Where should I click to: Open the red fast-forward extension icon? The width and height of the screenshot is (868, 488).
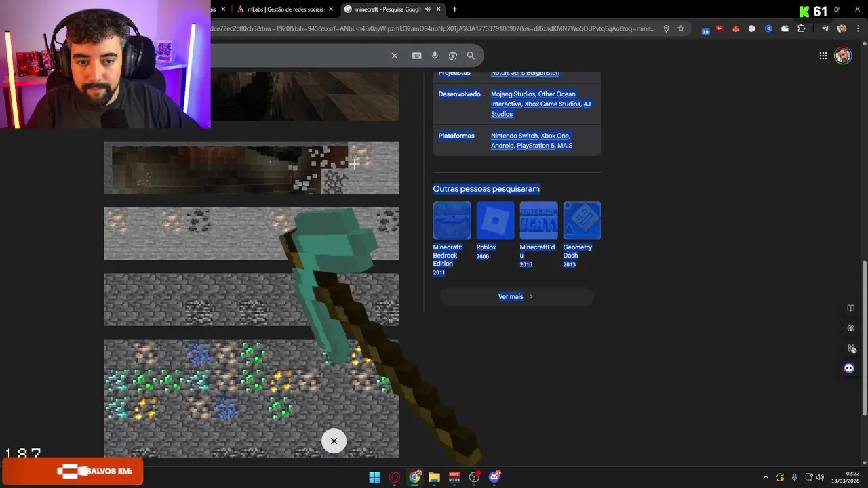click(x=719, y=28)
